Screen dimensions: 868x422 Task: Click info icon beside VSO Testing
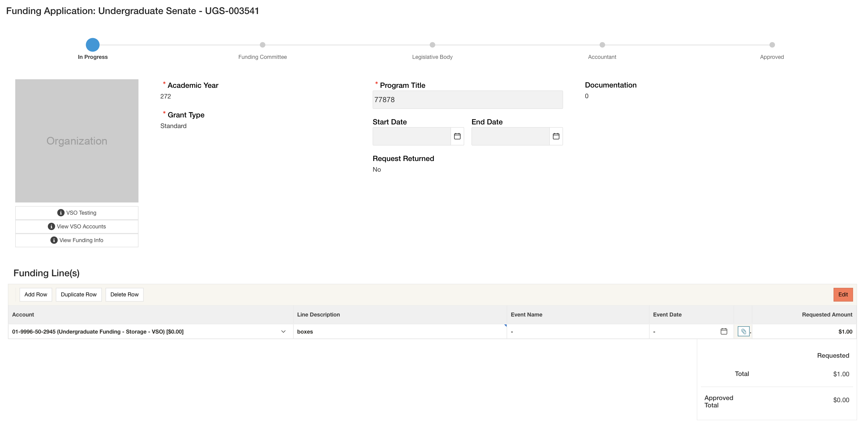(61, 213)
